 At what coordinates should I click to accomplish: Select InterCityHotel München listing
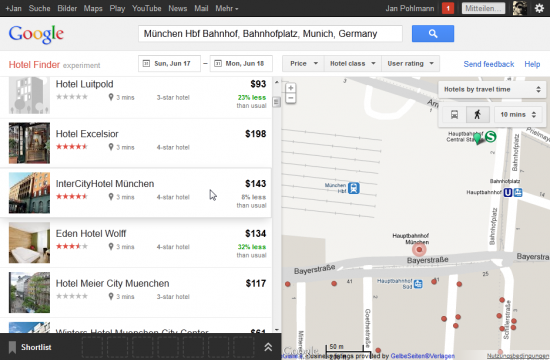136,193
